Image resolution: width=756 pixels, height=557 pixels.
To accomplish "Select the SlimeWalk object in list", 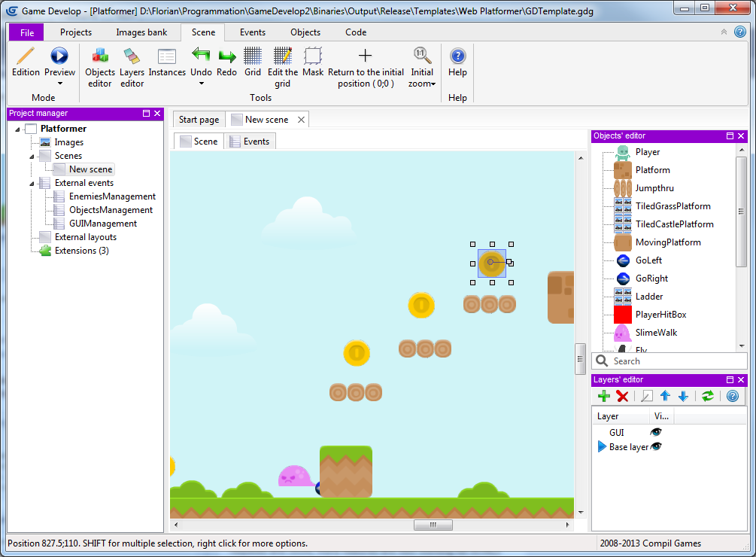I will (656, 333).
